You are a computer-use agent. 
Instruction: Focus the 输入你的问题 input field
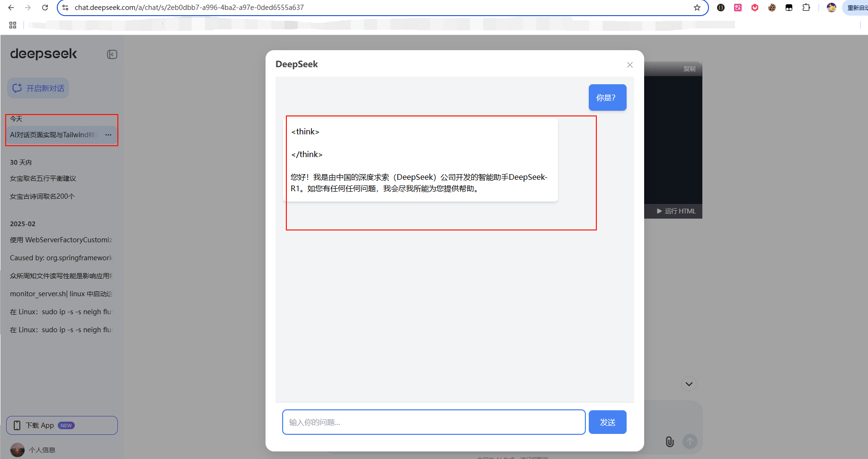click(434, 422)
